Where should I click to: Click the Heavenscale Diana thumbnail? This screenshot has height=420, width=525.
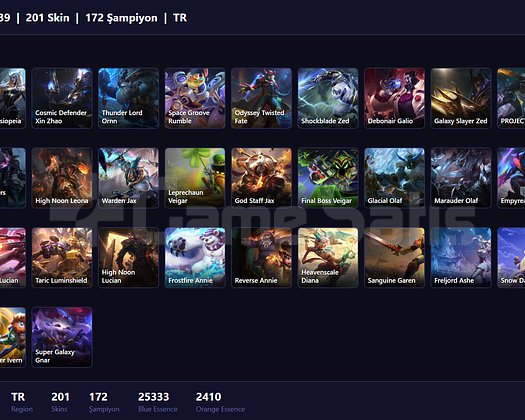328,258
